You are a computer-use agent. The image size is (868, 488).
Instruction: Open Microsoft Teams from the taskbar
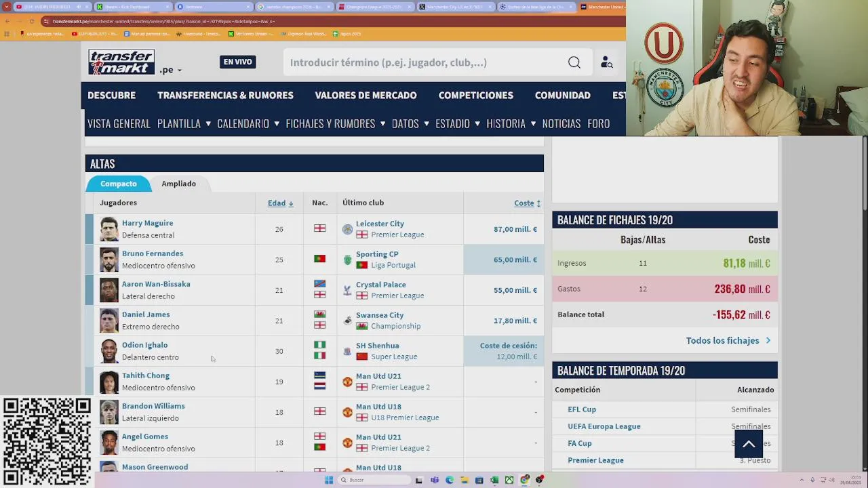434,480
